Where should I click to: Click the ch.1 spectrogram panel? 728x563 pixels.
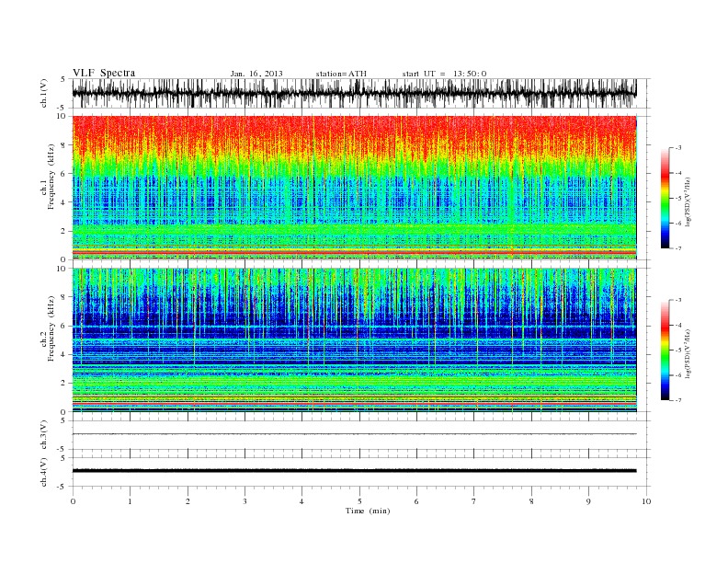[354, 187]
